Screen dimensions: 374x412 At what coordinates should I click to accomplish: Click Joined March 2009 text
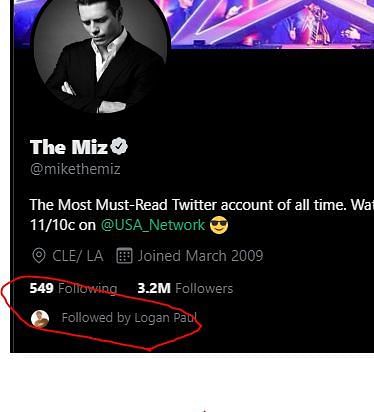(x=200, y=256)
